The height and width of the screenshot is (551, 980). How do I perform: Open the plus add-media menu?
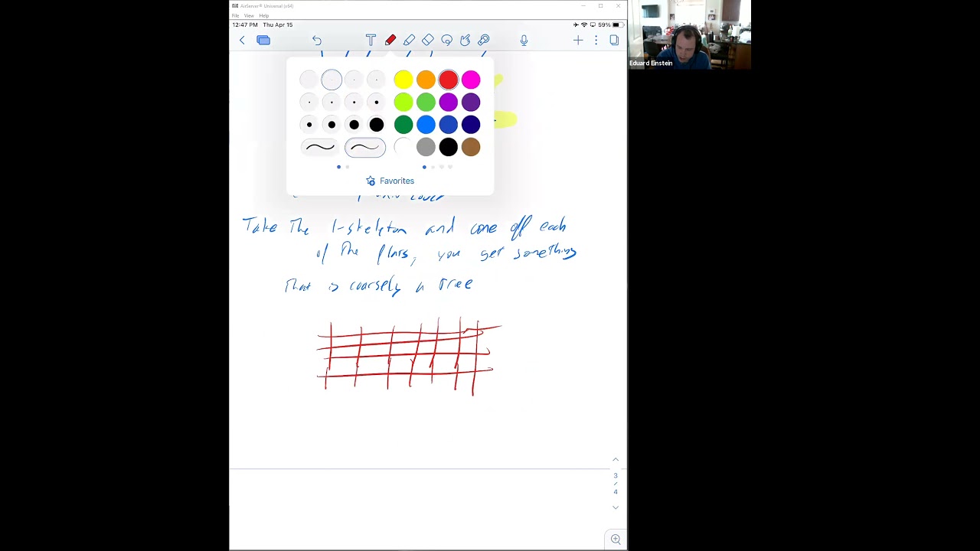[x=578, y=40]
